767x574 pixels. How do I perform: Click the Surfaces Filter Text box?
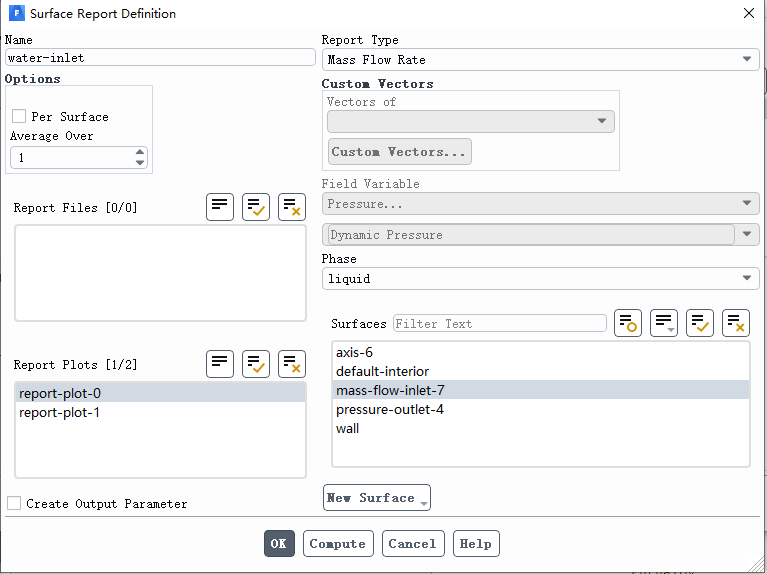click(500, 323)
